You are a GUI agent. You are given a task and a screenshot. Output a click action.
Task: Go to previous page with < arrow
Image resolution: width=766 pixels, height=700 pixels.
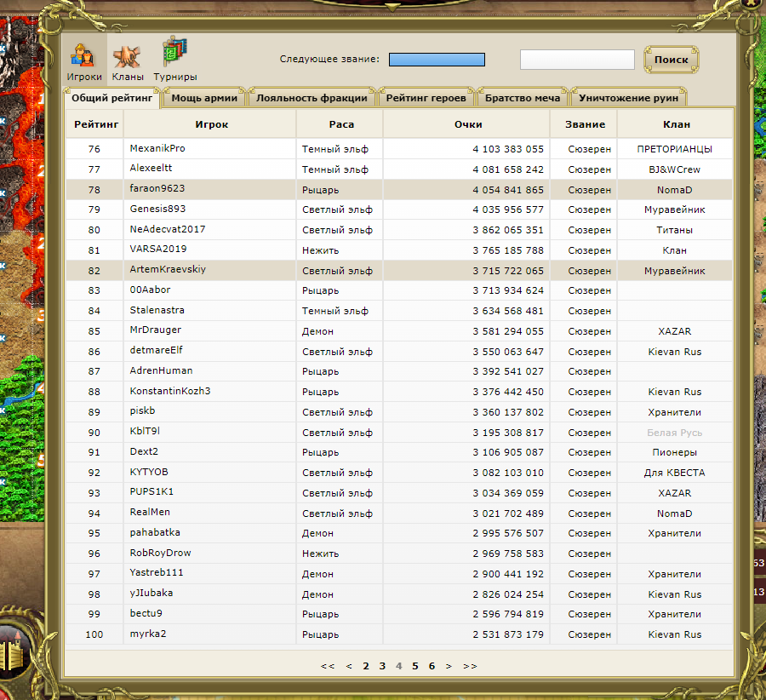click(x=349, y=666)
